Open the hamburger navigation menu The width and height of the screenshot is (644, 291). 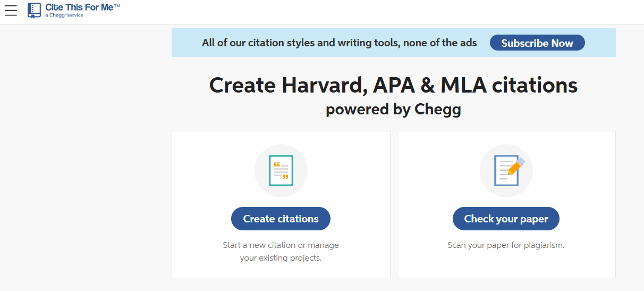point(11,10)
